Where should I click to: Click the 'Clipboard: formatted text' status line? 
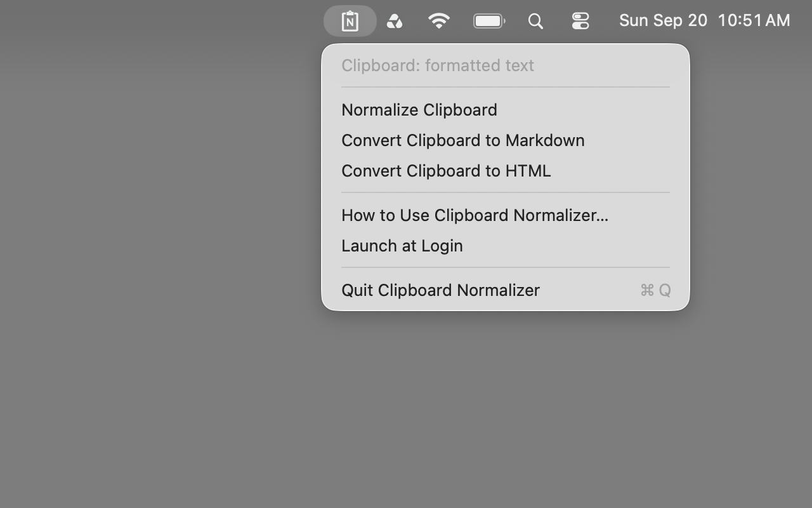coord(438,65)
